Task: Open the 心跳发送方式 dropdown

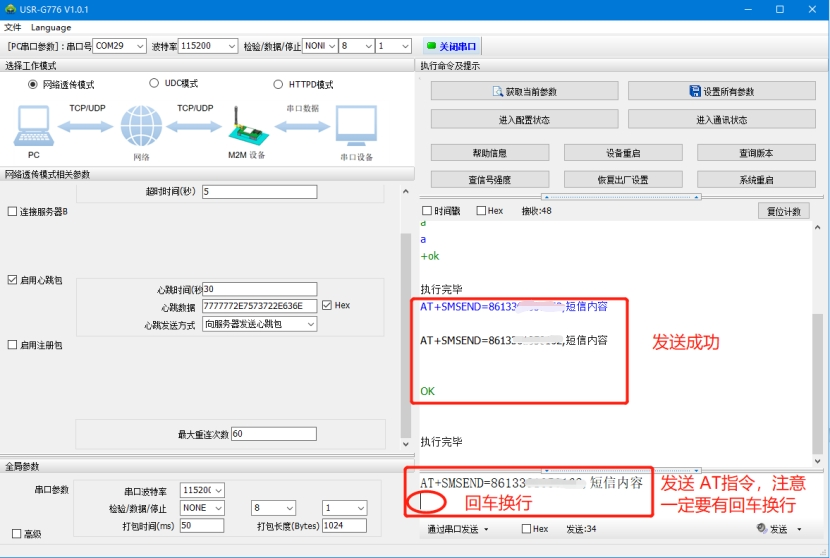Action: (260, 324)
